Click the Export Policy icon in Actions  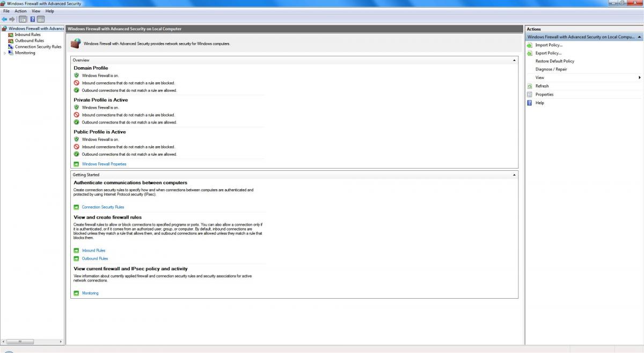(530, 53)
